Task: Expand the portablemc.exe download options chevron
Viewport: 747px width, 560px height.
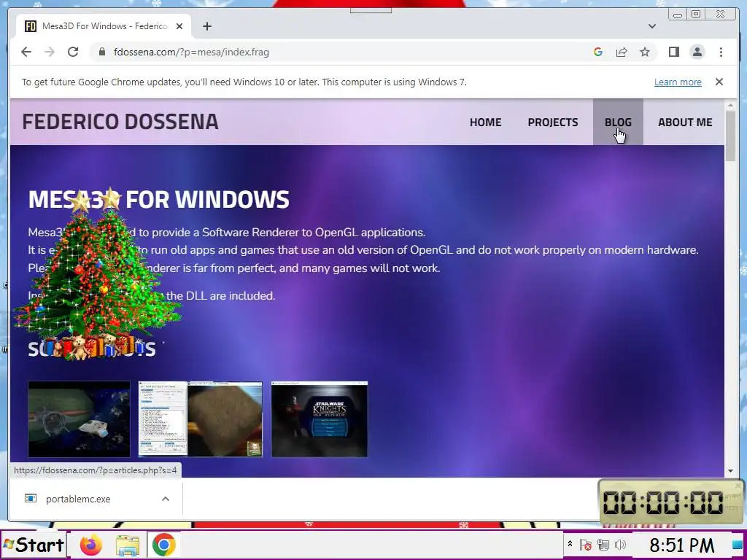Action: pos(166,499)
